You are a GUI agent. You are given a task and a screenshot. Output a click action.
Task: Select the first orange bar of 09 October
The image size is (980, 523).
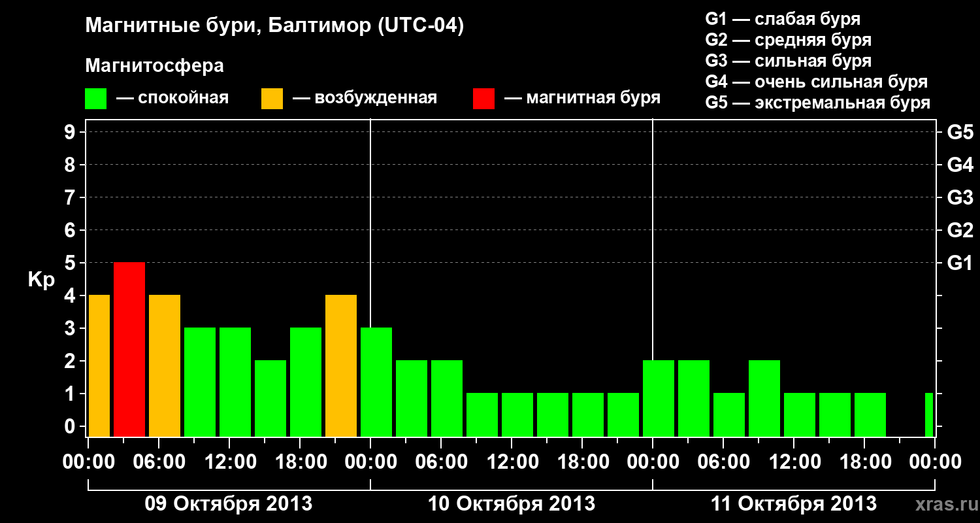(x=99, y=365)
